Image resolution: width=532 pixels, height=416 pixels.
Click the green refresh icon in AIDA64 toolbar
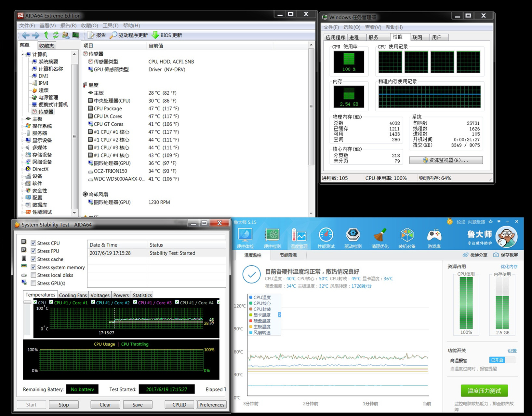[x=56, y=35]
